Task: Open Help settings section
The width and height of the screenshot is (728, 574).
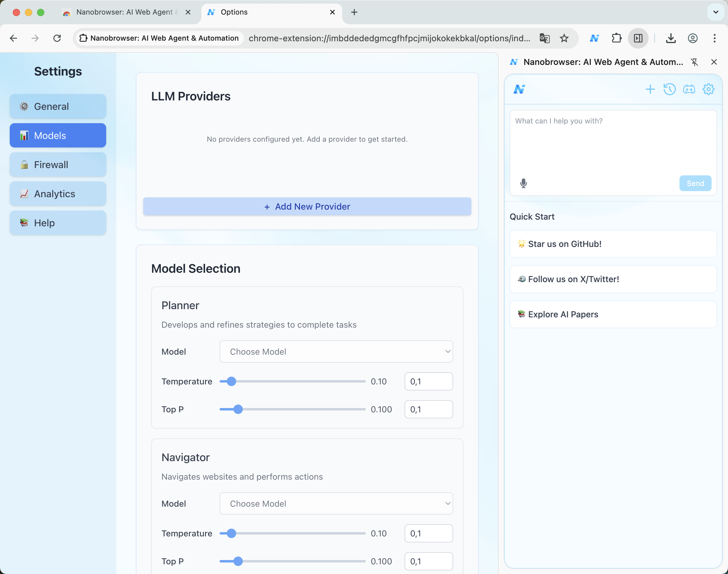Action: tap(58, 223)
